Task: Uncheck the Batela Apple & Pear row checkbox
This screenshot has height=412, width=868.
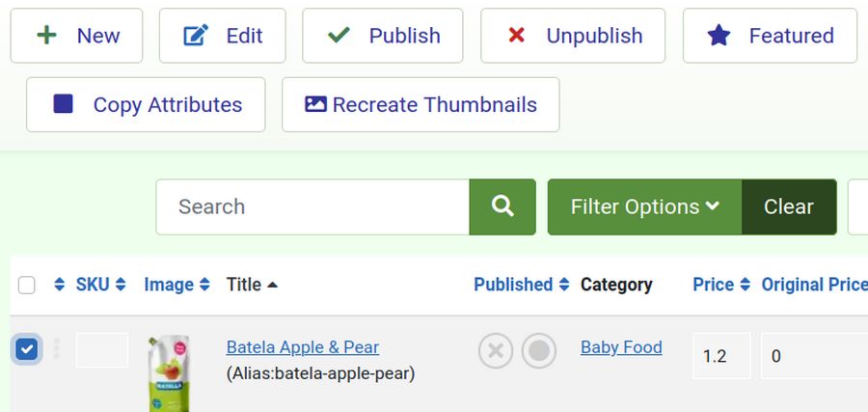Action: [x=27, y=349]
